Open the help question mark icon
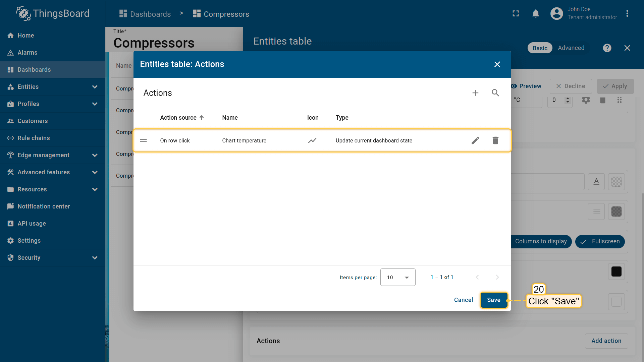644x362 pixels. pyautogui.click(x=607, y=48)
